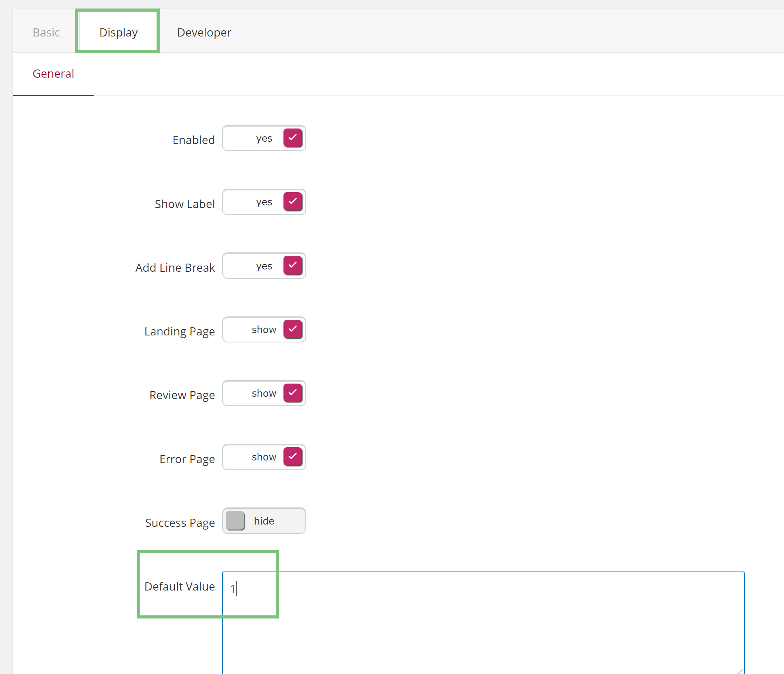784x674 pixels.
Task: Switch to the Basic tab
Action: 46,32
